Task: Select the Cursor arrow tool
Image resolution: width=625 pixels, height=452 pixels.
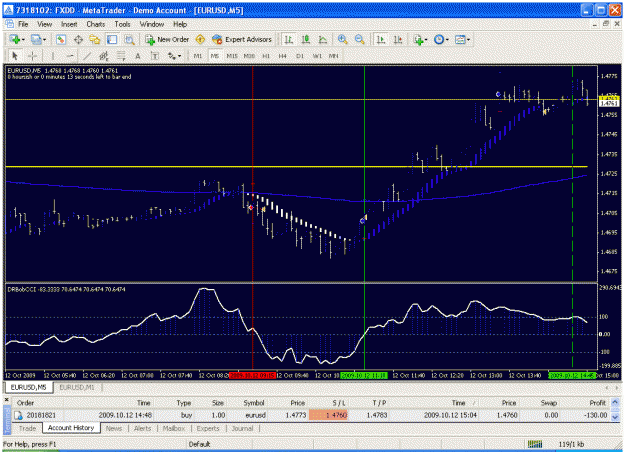Action: (x=15, y=56)
